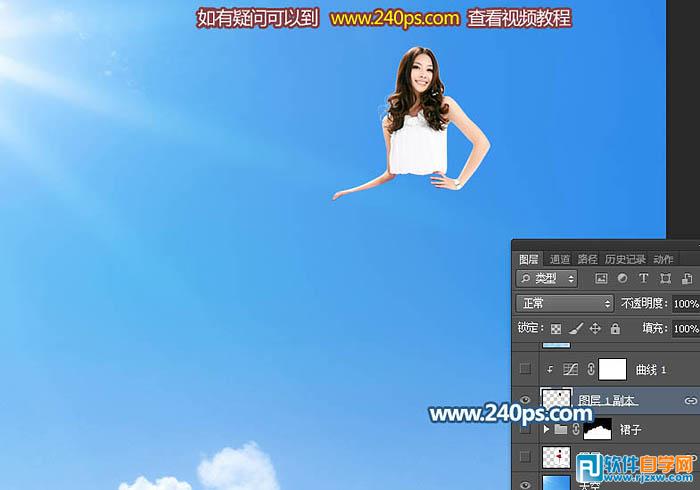Filter layers by type (T) icon
700x490 pixels.
pyautogui.click(x=643, y=278)
